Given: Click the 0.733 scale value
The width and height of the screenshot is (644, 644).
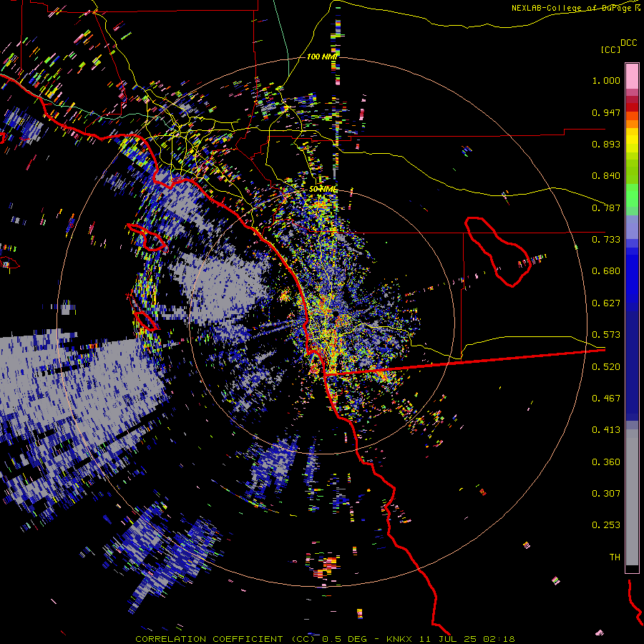Looking at the screenshot, I should tap(606, 240).
